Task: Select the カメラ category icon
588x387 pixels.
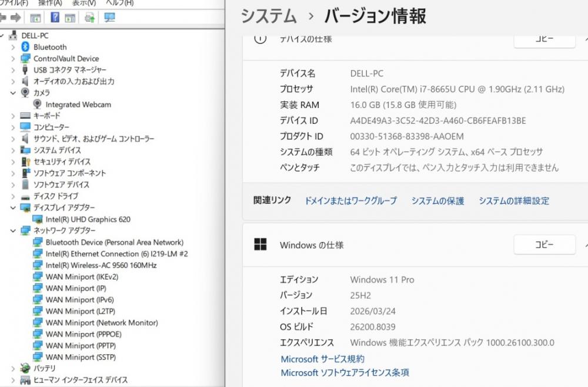Action: pyautogui.click(x=25, y=92)
